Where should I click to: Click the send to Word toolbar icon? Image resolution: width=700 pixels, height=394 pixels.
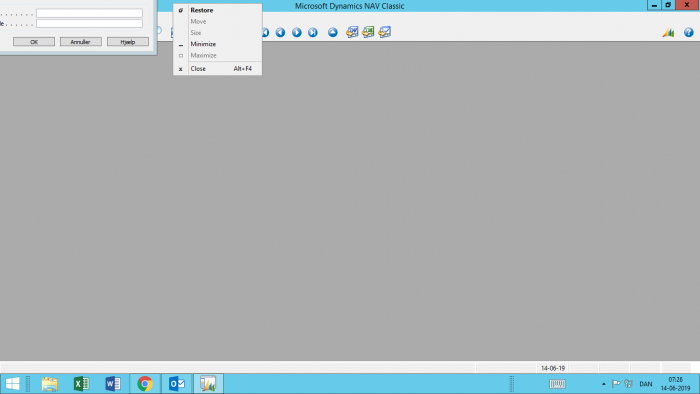coord(352,32)
